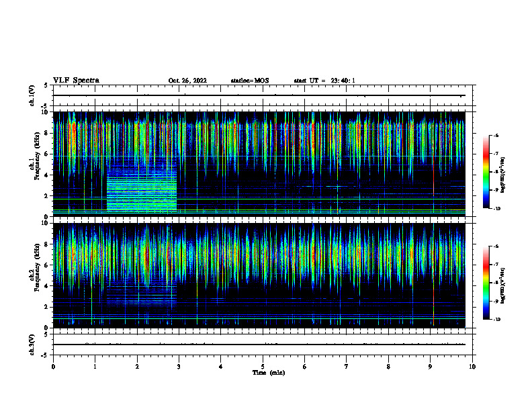The image size is (532, 411).
Task: Click time axis tick "3" at bottom
Action: (x=179, y=367)
